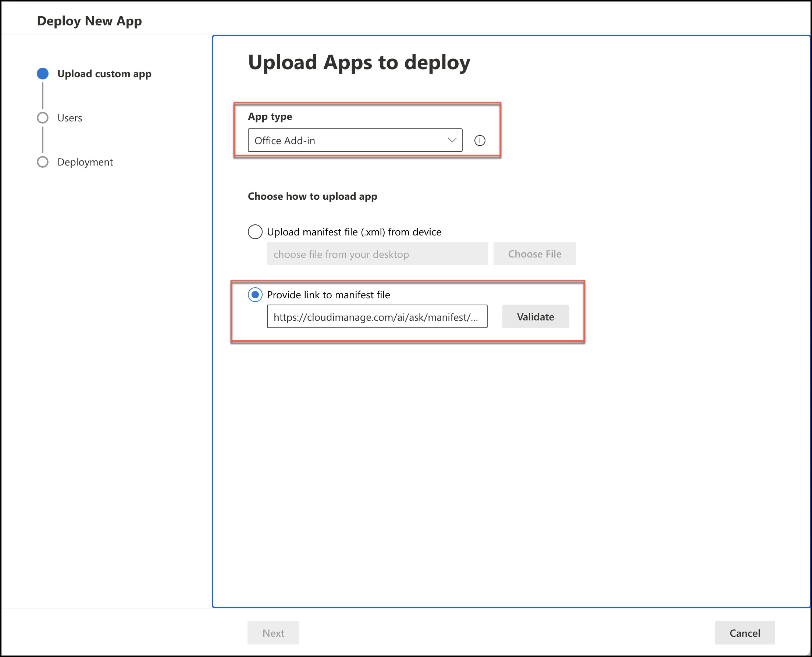Go to Deployment step label
This screenshot has width=812, height=657.
pyautogui.click(x=85, y=162)
